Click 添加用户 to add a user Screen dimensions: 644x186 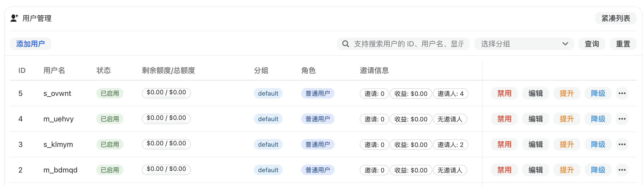tap(30, 44)
